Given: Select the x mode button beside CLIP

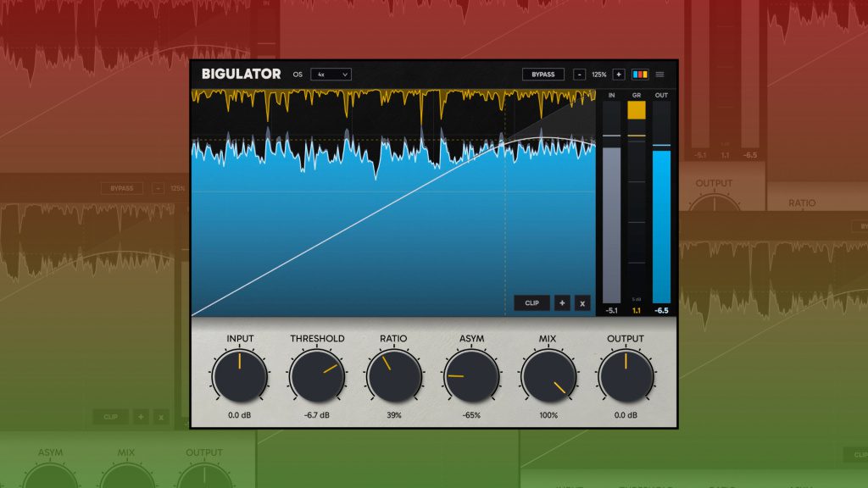Looking at the screenshot, I should tap(582, 303).
